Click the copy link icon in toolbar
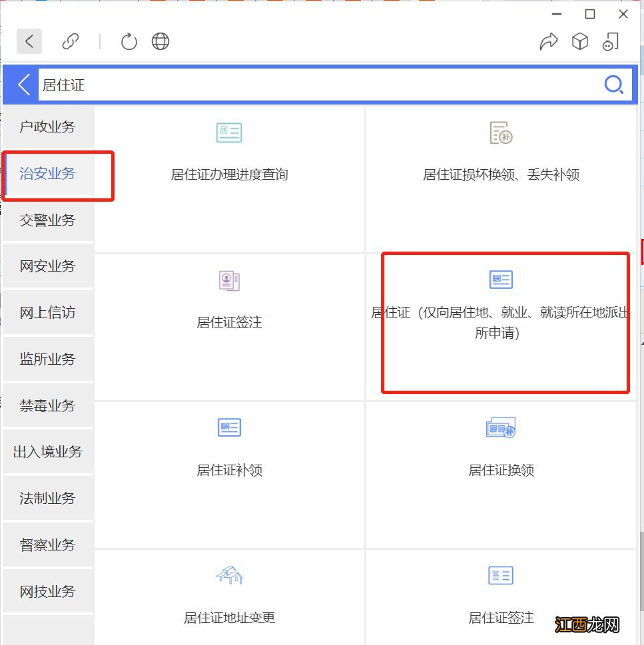Viewport: 644px width, 645px height. pos(71,41)
